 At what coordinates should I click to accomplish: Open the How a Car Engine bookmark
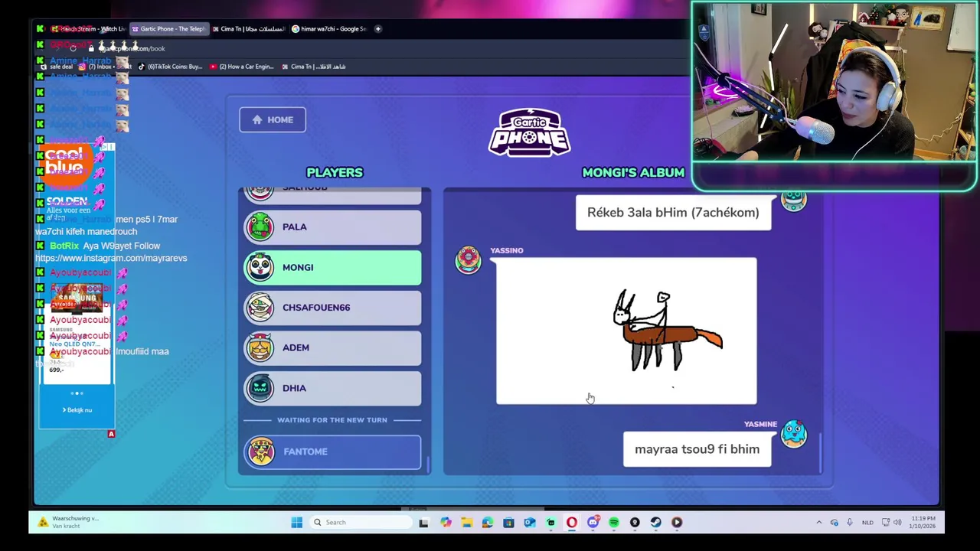[x=241, y=67]
